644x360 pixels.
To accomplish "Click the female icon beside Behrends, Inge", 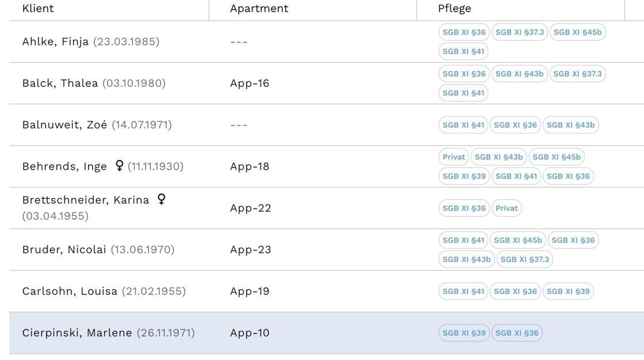I will [120, 166].
